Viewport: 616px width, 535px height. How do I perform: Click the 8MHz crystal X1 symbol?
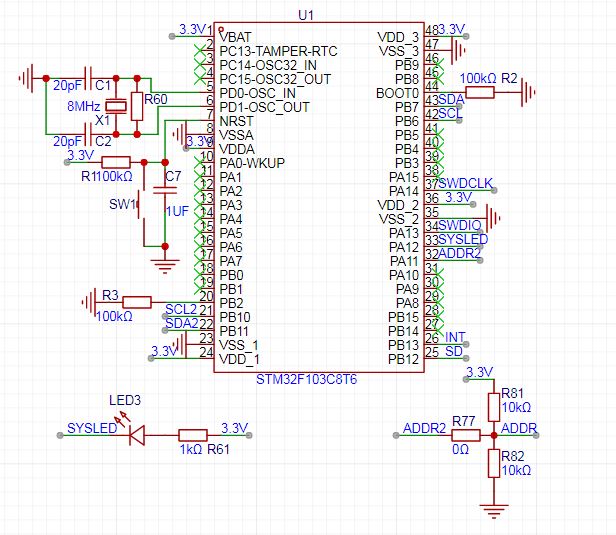[118, 106]
